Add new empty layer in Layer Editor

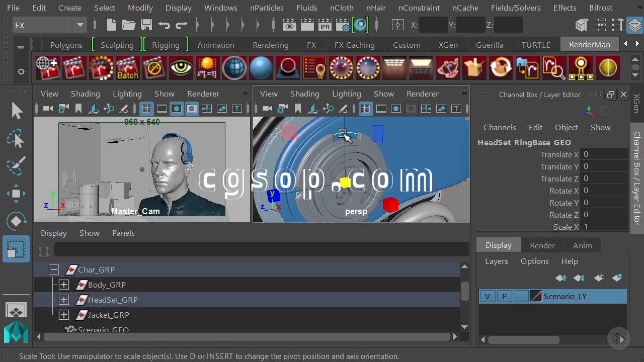(599, 278)
